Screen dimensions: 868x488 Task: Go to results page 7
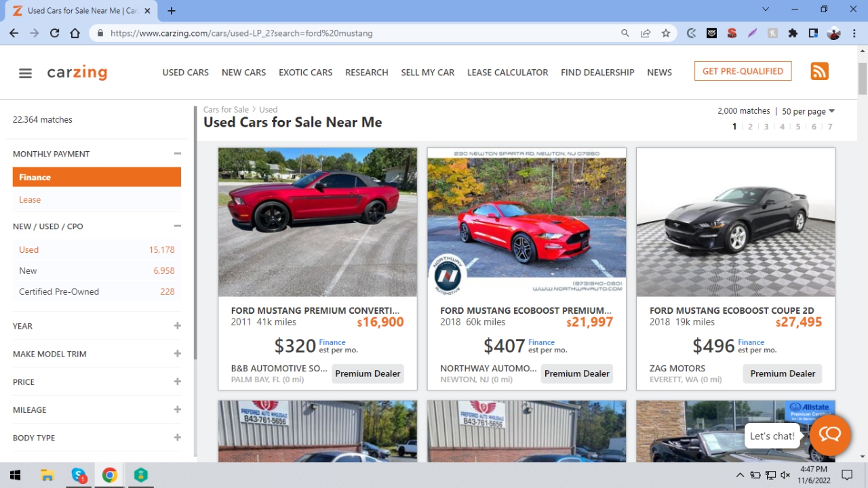pyautogui.click(x=830, y=127)
